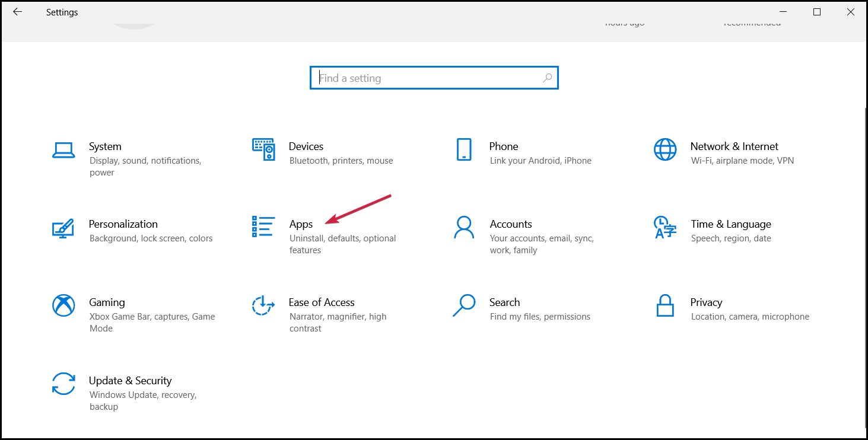Select the Apps label text

point(301,224)
